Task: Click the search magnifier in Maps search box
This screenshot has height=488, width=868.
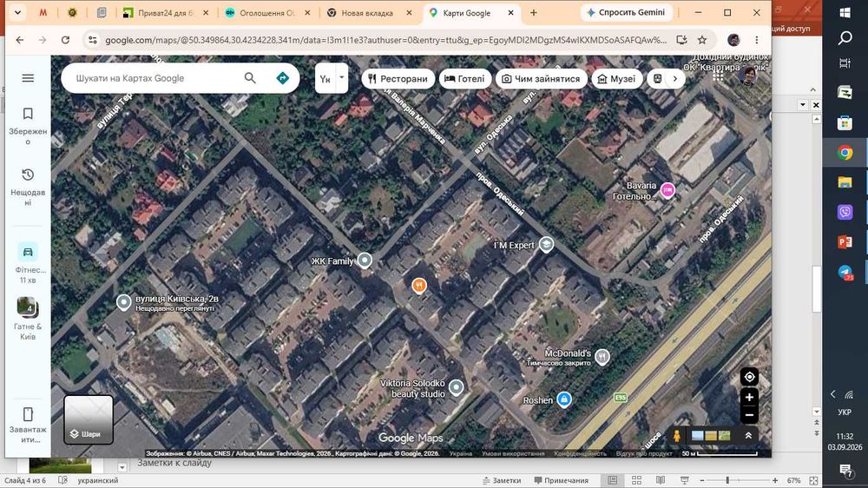Action: coord(250,78)
